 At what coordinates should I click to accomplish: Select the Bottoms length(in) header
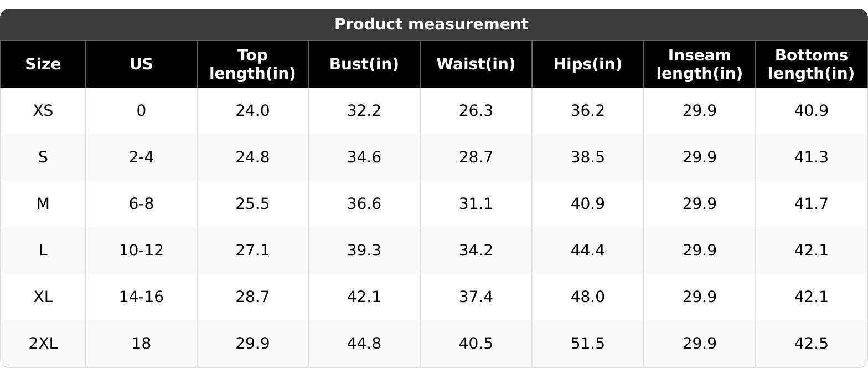(811, 64)
